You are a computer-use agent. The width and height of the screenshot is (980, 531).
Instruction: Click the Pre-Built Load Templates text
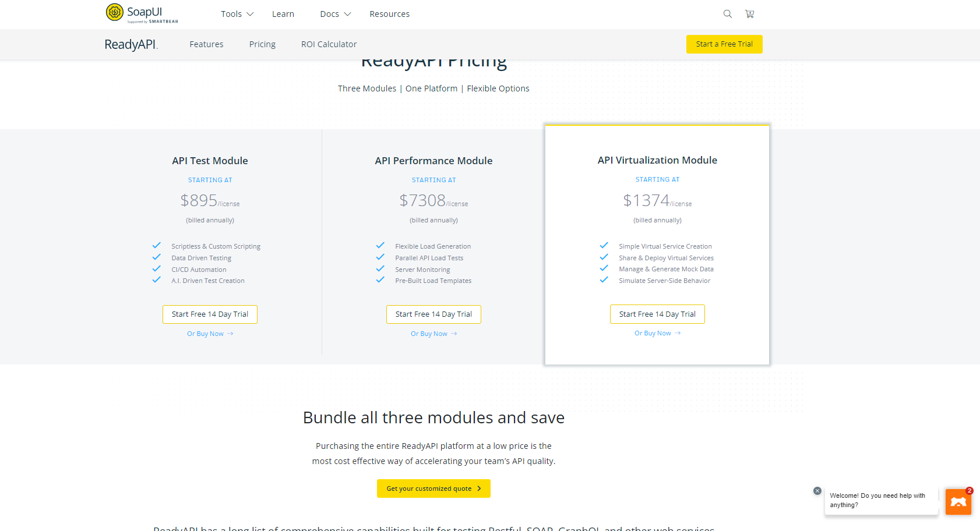click(x=433, y=281)
